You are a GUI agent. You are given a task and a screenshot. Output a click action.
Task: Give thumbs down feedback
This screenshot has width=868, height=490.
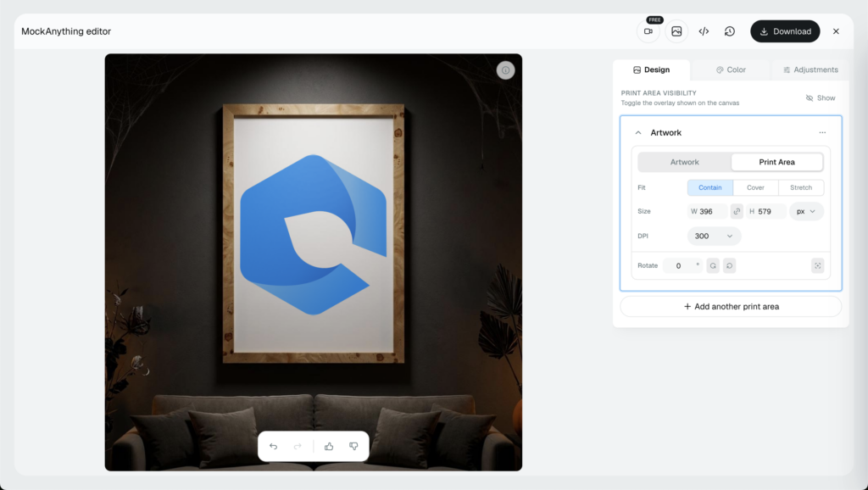point(353,446)
